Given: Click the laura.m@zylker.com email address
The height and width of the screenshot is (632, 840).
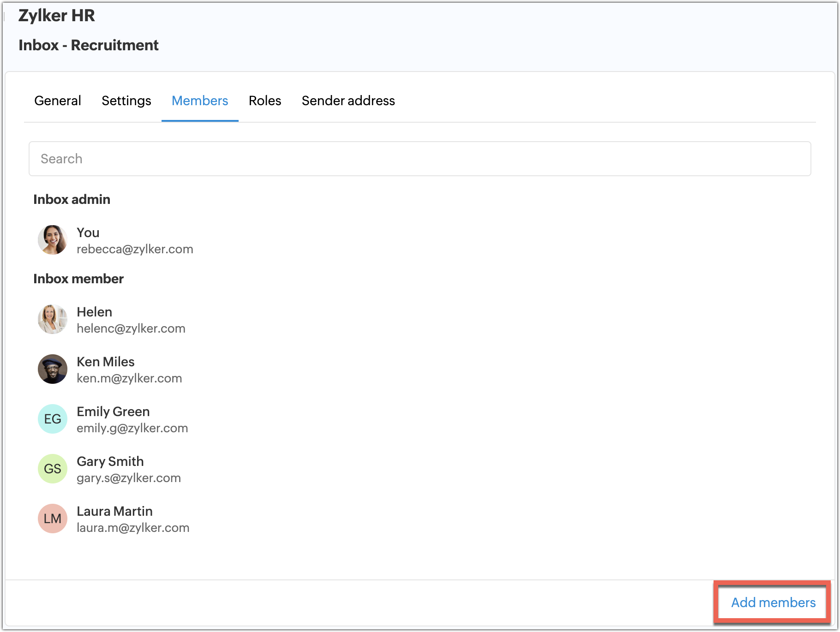Looking at the screenshot, I should point(133,528).
